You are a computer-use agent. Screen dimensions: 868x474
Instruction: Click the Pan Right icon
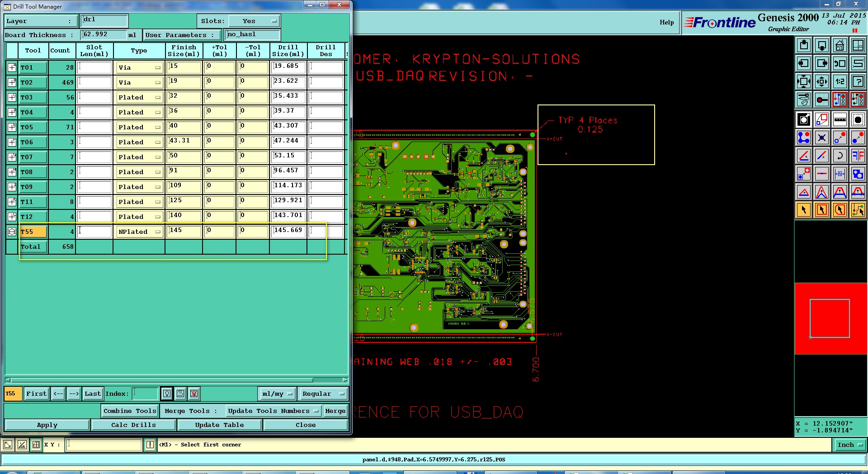click(x=822, y=63)
